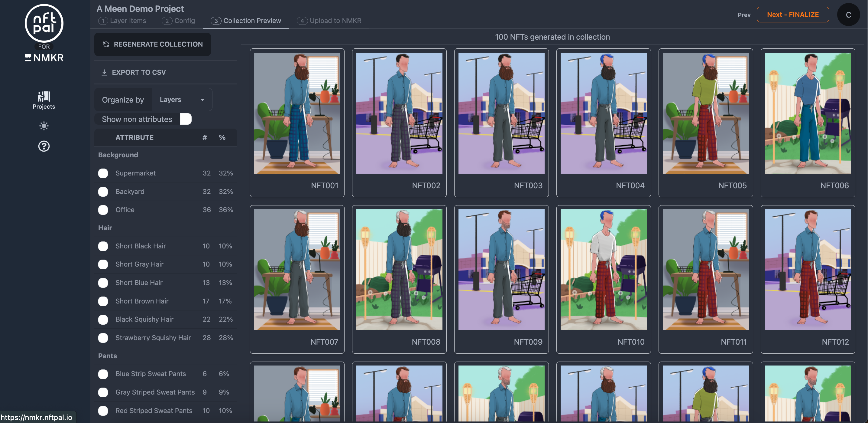Click the Next - FINALIZE button
The image size is (868, 423).
792,15
